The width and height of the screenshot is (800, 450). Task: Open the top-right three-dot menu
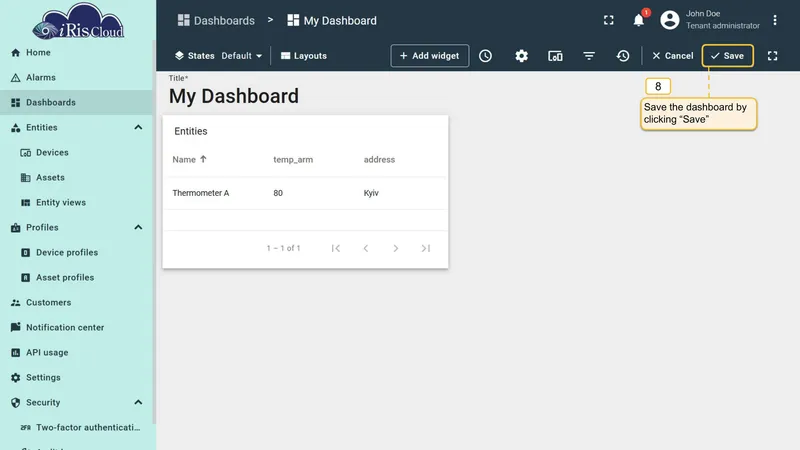click(774, 20)
